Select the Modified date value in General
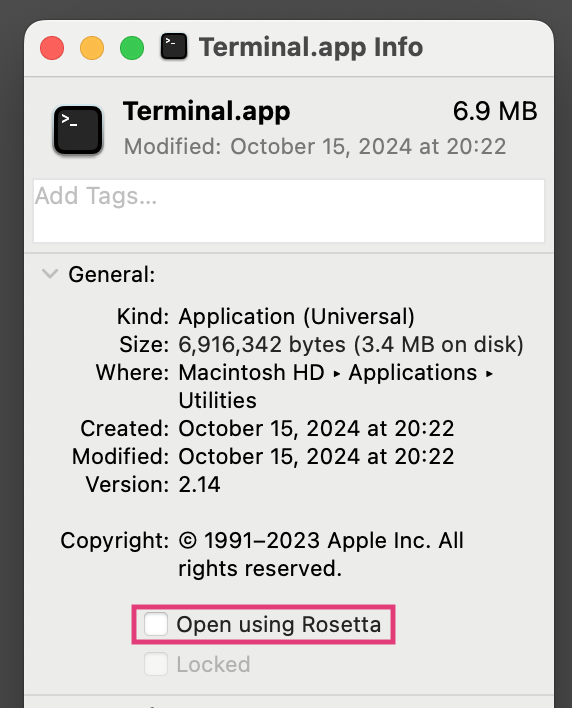572x708 pixels. (316, 456)
